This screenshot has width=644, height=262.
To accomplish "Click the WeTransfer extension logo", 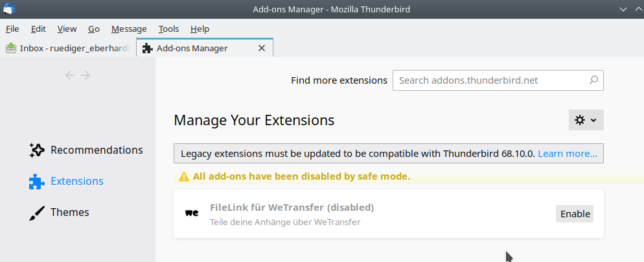I will click(192, 213).
